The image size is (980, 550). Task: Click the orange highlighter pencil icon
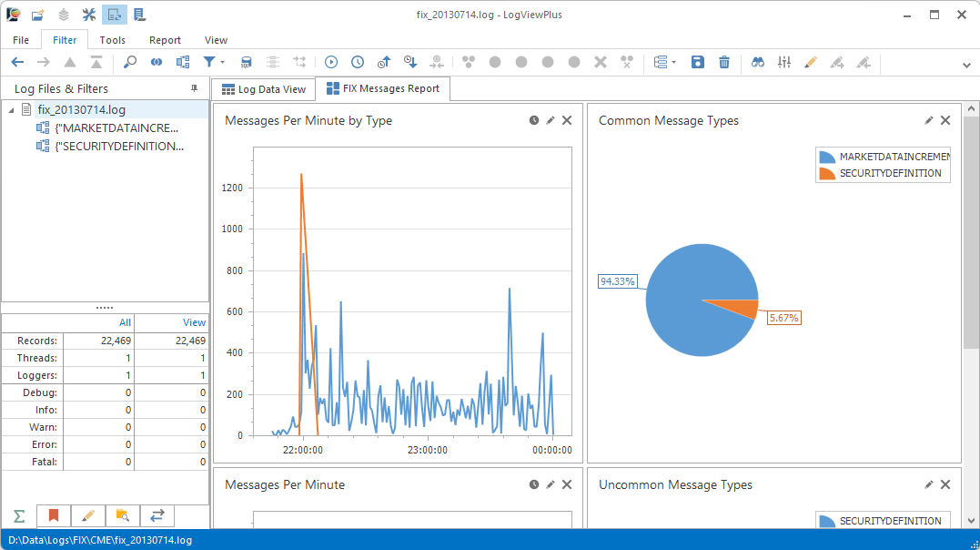[811, 62]
